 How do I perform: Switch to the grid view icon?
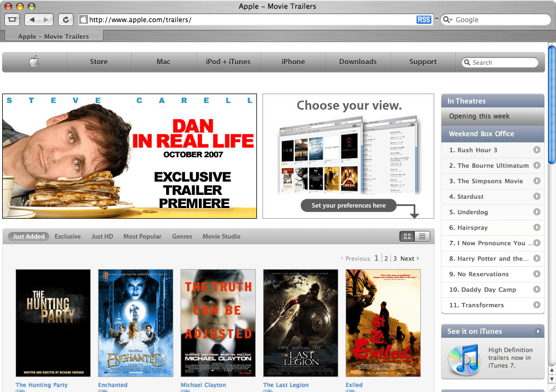coord(407,236)
